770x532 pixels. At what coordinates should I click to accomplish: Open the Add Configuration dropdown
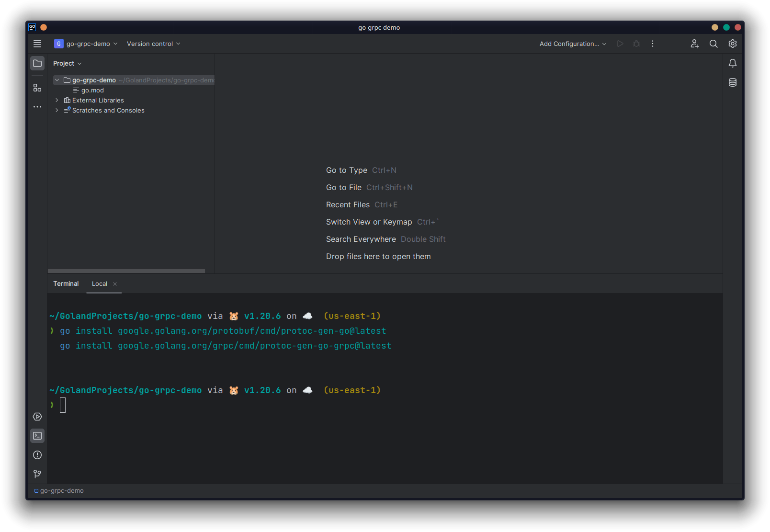[x=573, y=44]
